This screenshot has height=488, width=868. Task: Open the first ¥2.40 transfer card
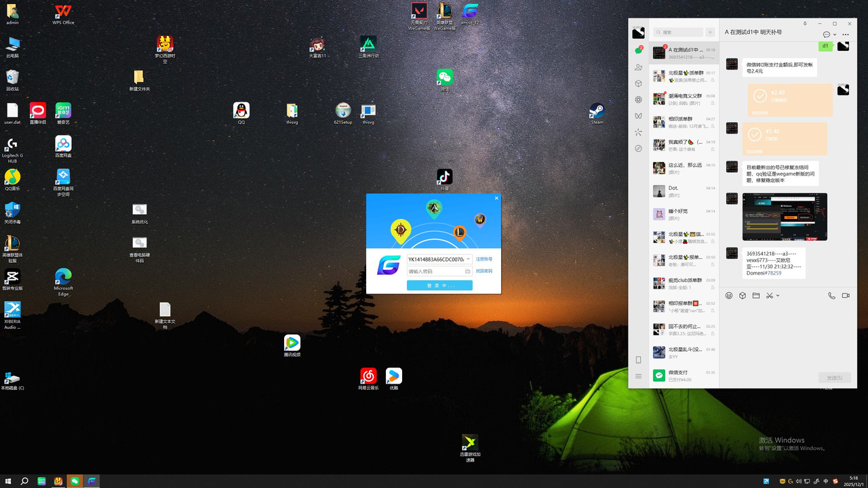click(790, 100)
